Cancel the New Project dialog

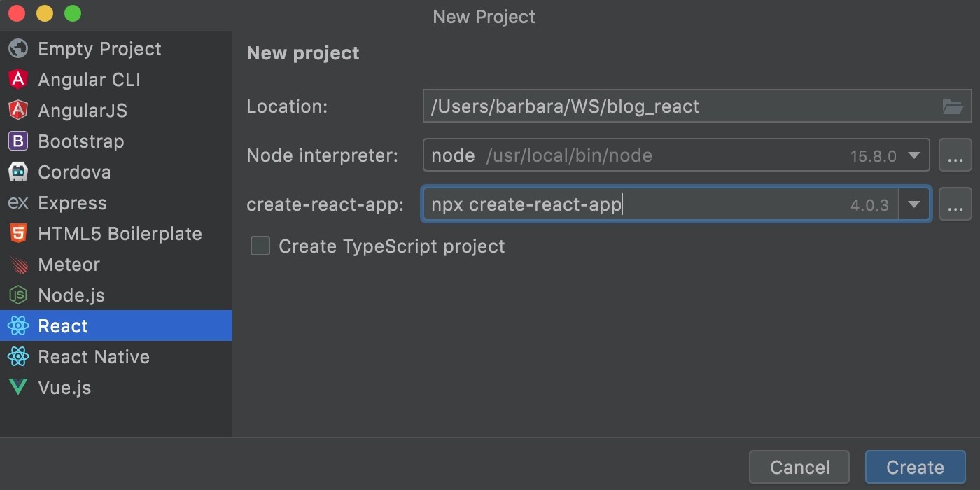[799, 467]
